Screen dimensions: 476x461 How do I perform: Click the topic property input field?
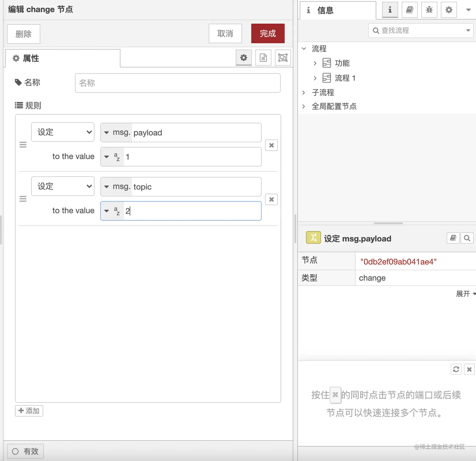(x=196, y=187)
